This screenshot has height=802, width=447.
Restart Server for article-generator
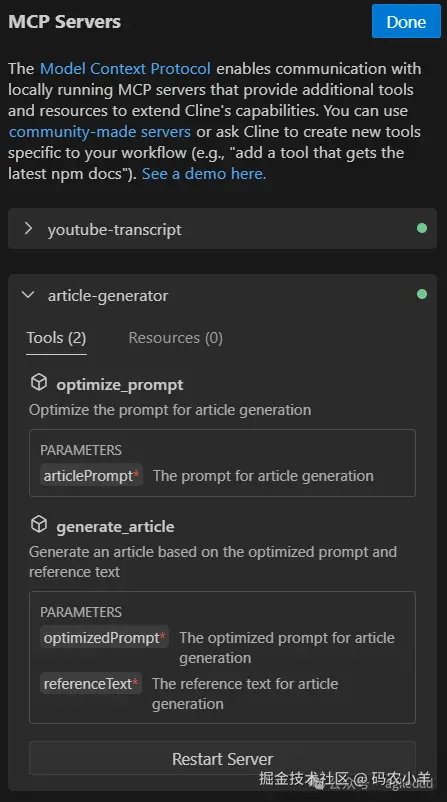pyautogui.click(x=222, y=759)
